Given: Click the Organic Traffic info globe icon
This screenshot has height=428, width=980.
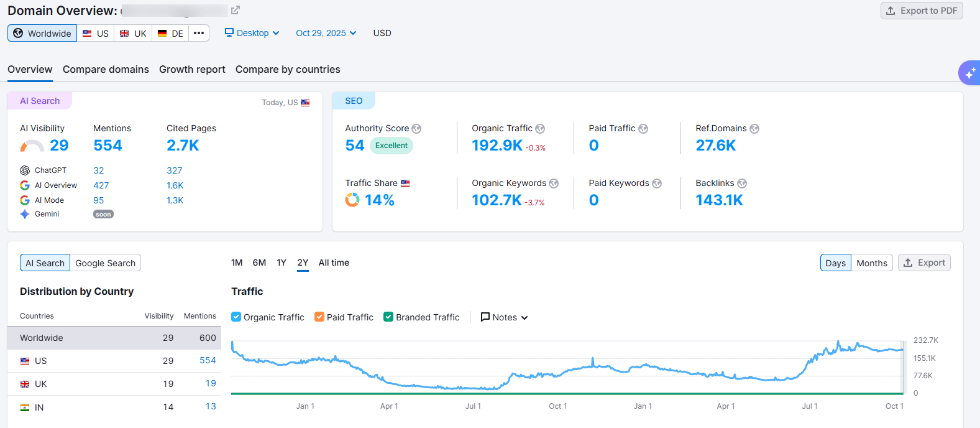Looking at the screenshot, I should tap(540, 129).
